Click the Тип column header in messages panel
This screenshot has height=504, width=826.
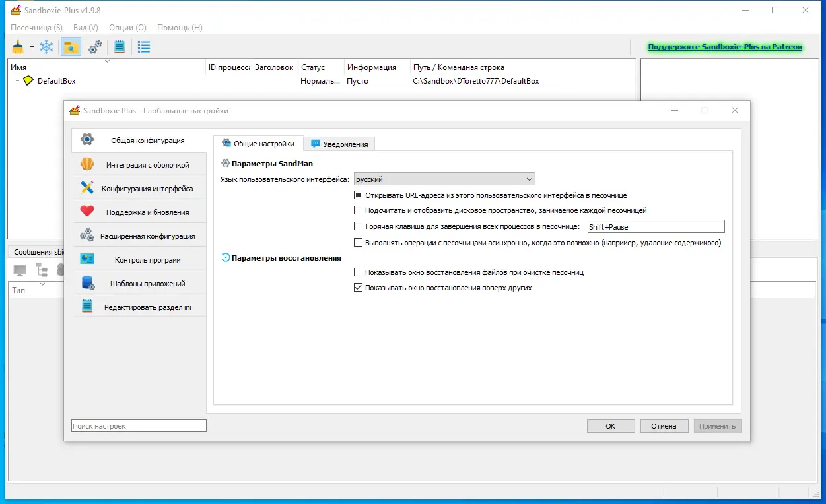[x=18, y=290]
